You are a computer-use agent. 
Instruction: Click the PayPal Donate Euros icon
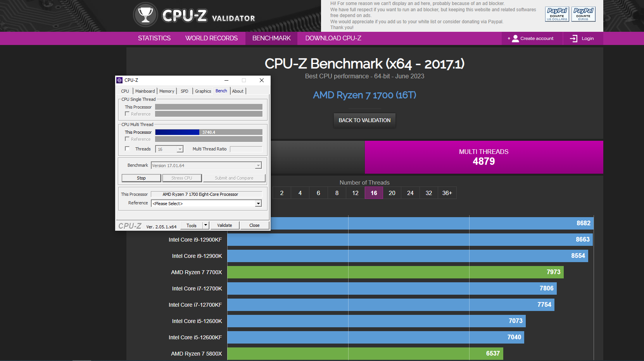tap(583, 14)
